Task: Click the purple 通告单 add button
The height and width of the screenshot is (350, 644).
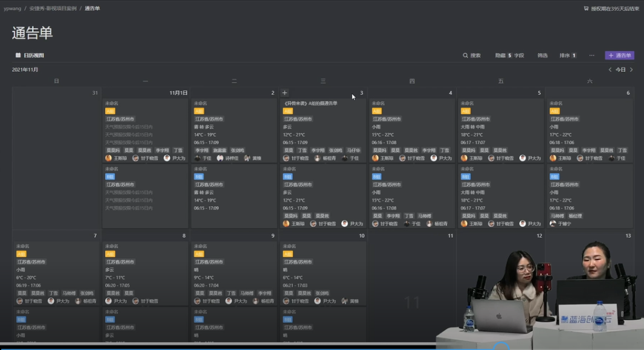Action: (x=619, y=56)
